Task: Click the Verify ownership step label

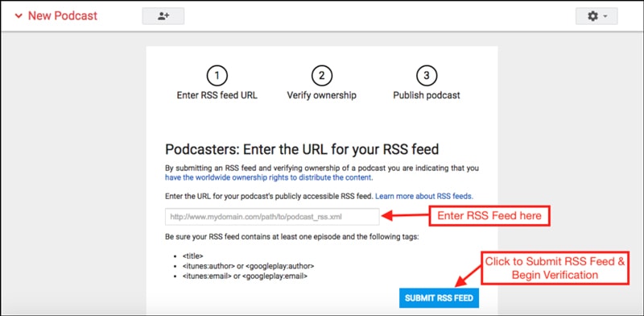Action: point(321,95)
